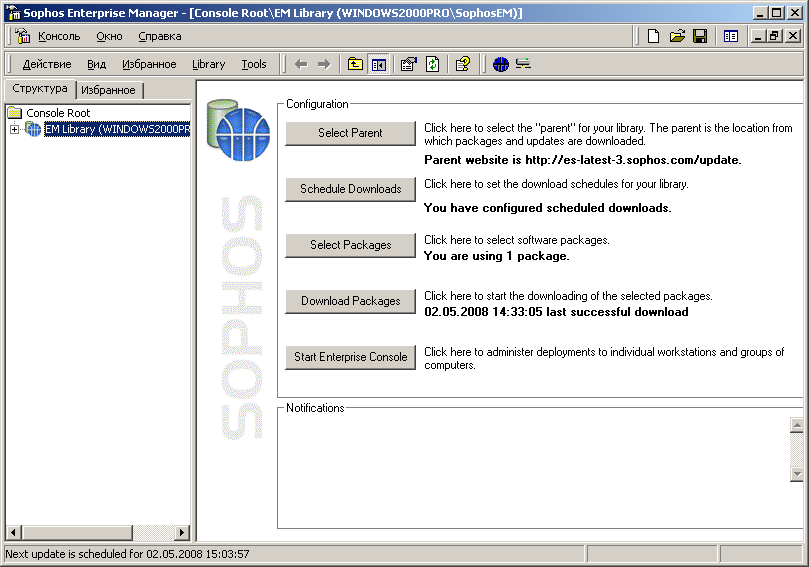Image resolution: width=809 pixels, height=567 pixels.
Task: Click the Select Packages button
Action: click(x=350, y=245)
